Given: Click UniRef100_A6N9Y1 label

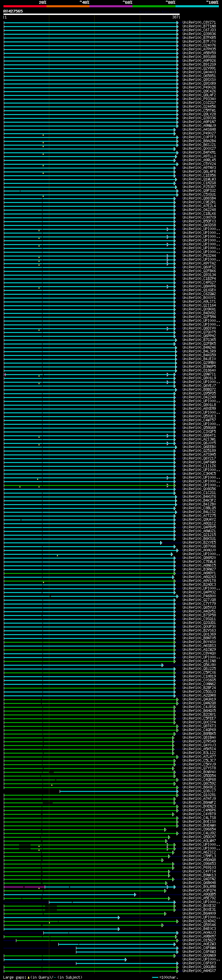Looking at the screenshot, I should (x=199, y=573).
